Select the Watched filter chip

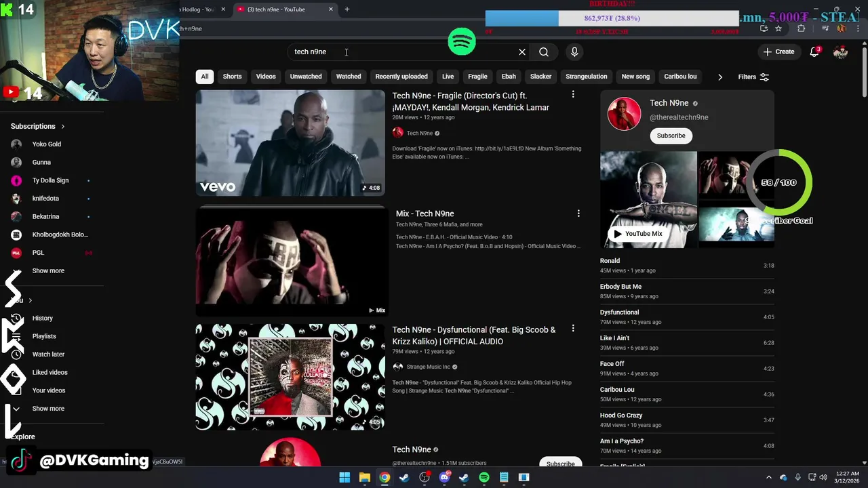pos(349,77)
